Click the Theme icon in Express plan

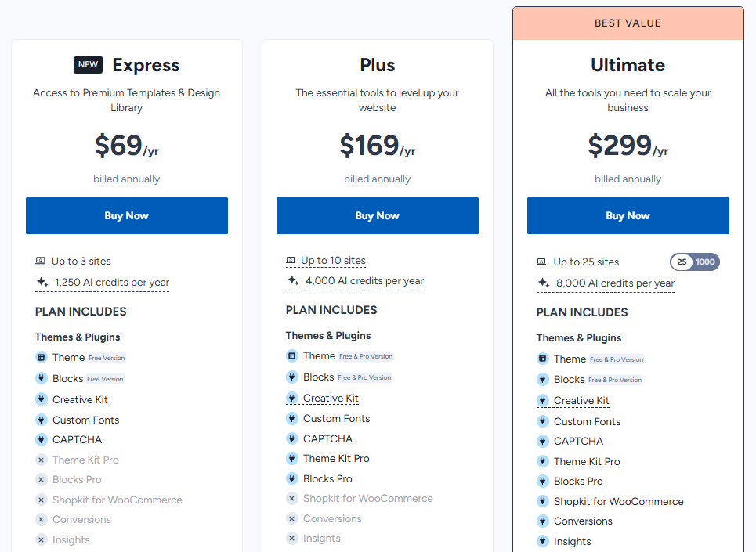[42, 357]
